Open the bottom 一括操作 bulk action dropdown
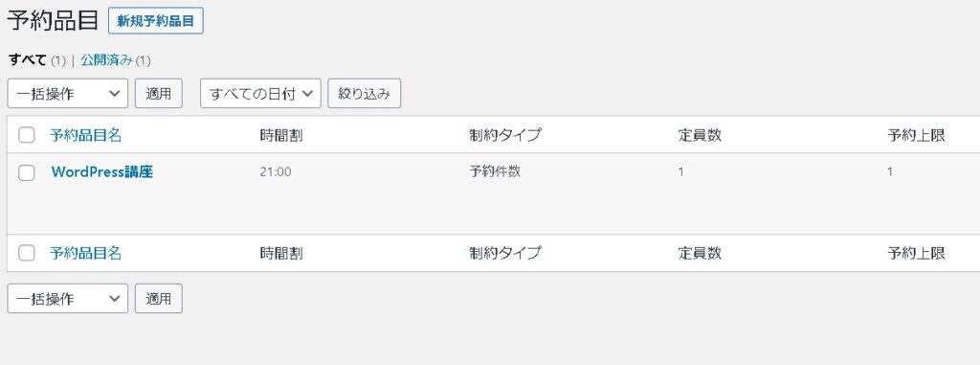This screenshot has height=365, width=980. coord(68,299)
